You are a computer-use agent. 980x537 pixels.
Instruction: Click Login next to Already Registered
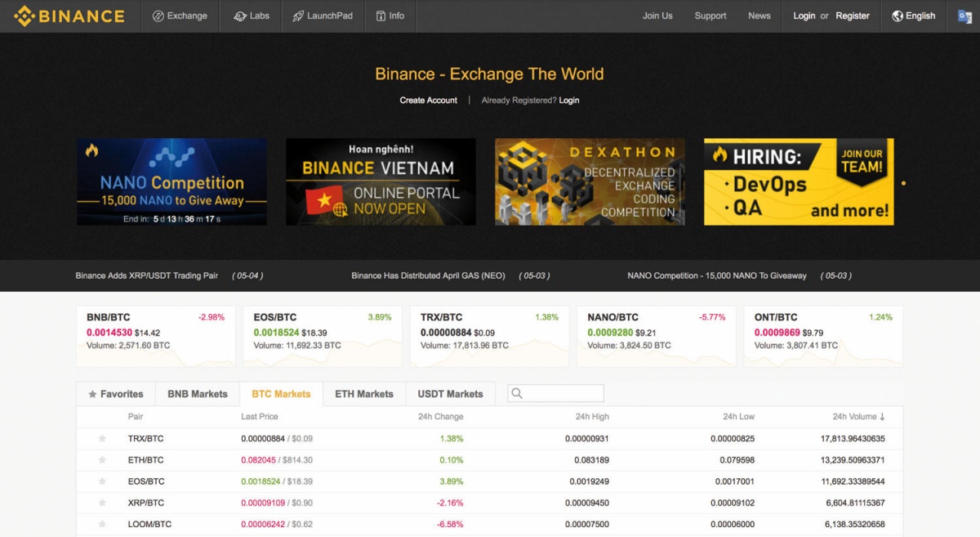tap(569, 100)
